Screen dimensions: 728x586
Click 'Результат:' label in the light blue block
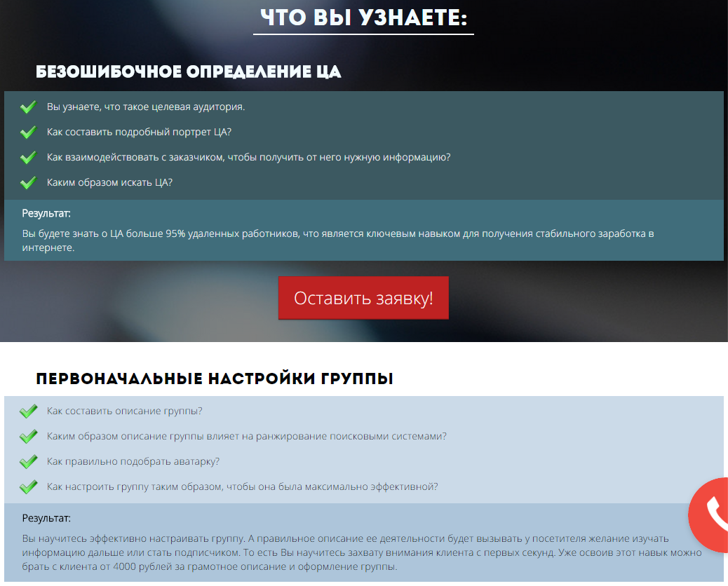tap(46, 518)
